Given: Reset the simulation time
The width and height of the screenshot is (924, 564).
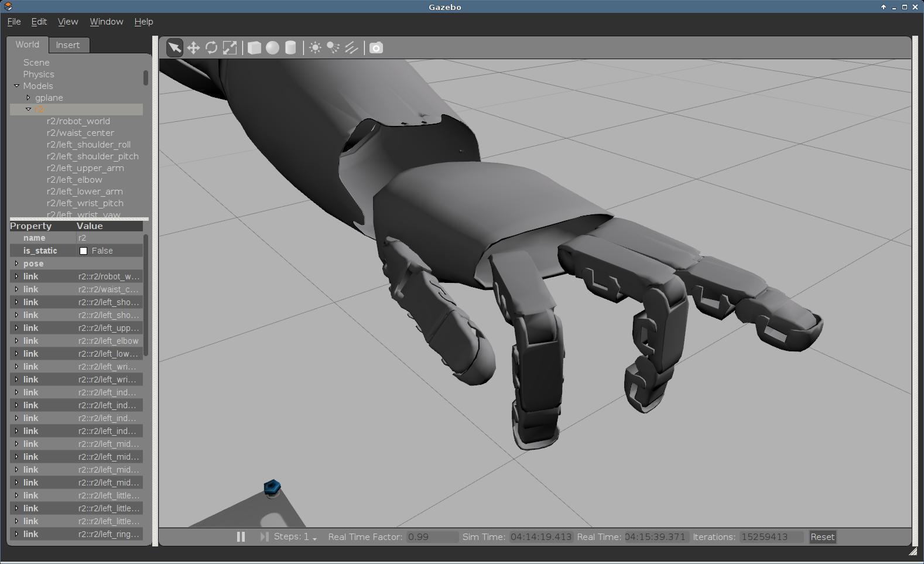Looking at the screenshot, I should (x=822, y=536).
